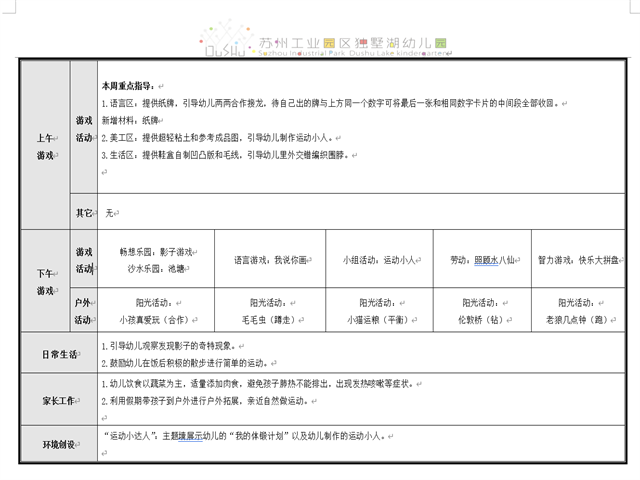Click the text 新增材料：纸牌
The image size is (640, 480).
coord(130,121)
